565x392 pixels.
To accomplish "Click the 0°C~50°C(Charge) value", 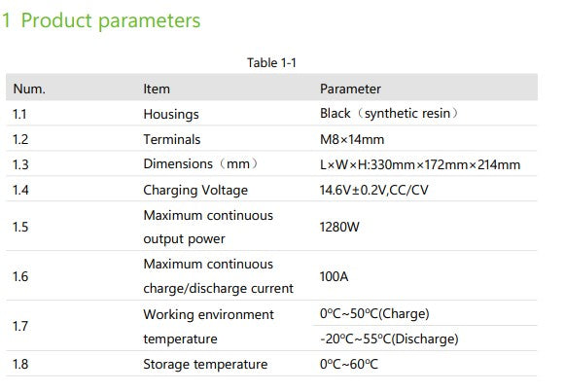I will click(x=374, y=313).
